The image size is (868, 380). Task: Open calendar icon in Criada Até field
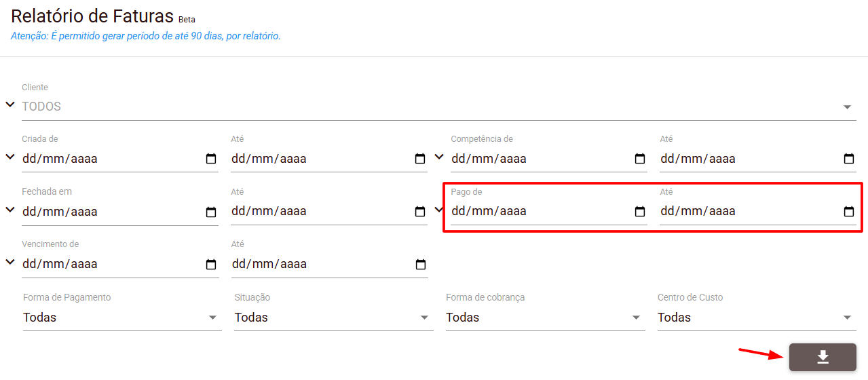click(420, 159)
